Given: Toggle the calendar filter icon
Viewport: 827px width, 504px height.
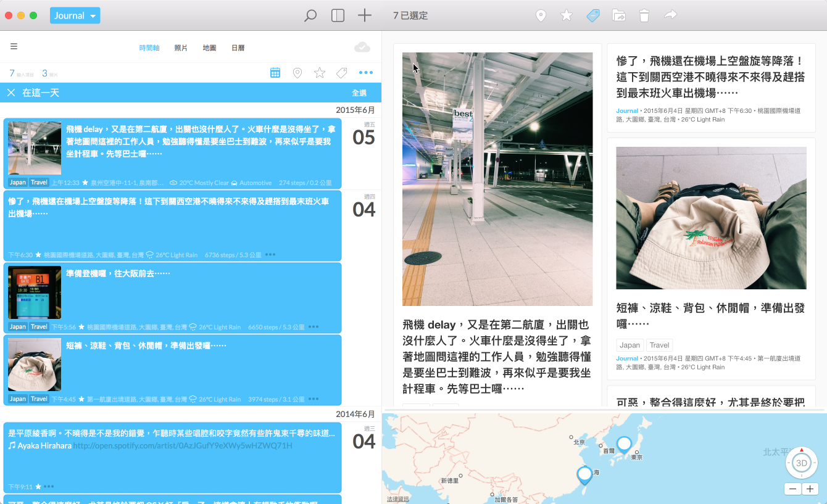Looking at the screenshot, I should click(275, 73).
